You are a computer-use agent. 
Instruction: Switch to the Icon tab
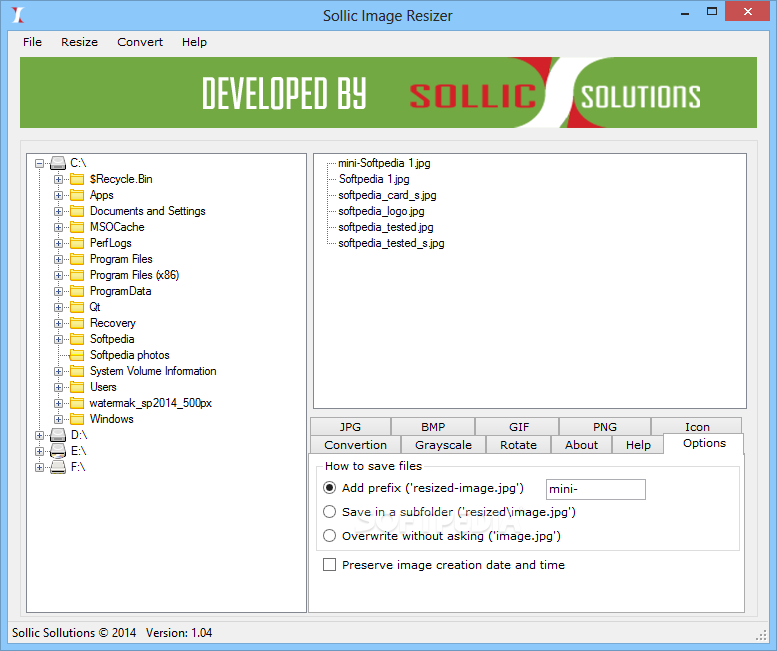pos(697,427)
